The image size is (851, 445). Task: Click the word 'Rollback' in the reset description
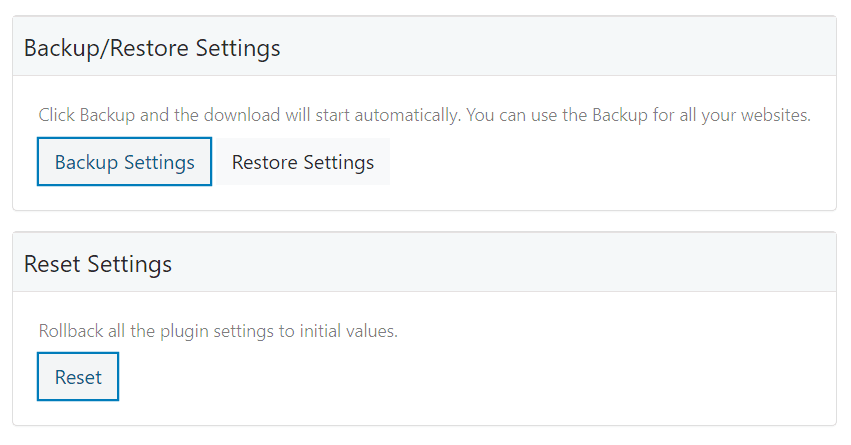[x=71, y=331]
